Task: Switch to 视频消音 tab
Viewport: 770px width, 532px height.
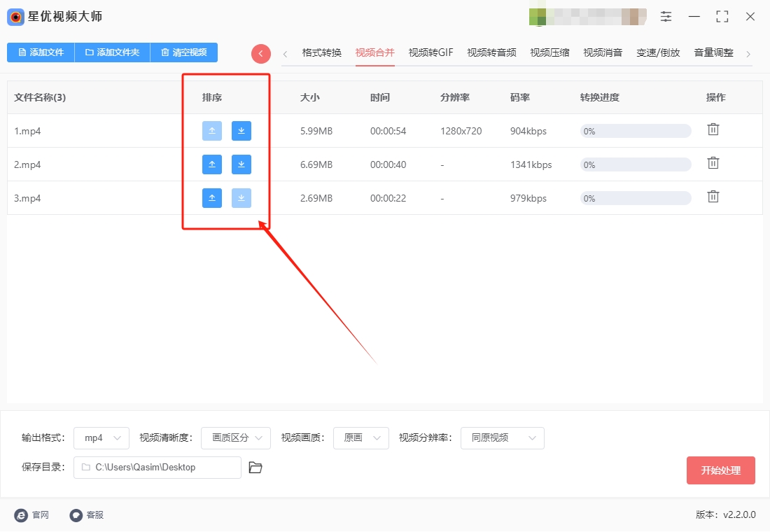Action: (x=603, y=52)
